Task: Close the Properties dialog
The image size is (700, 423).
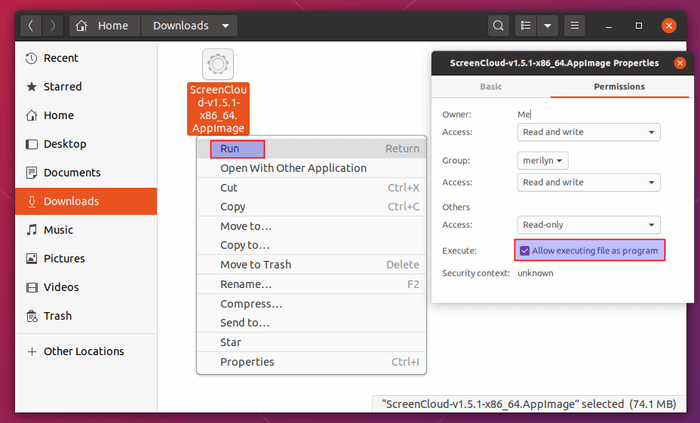Action: (680, 63)
